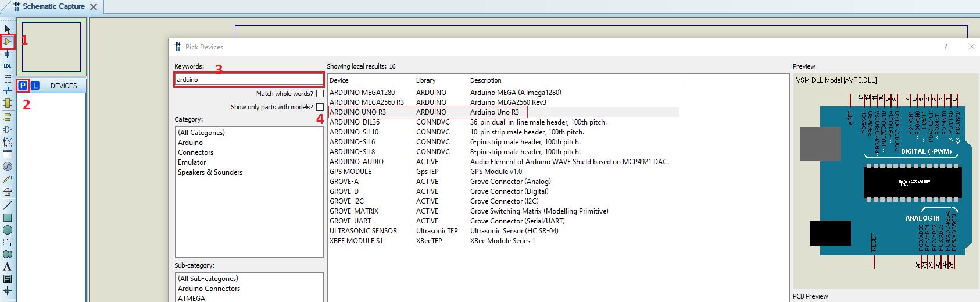Select the Buses Mode tool

(8, 90)
